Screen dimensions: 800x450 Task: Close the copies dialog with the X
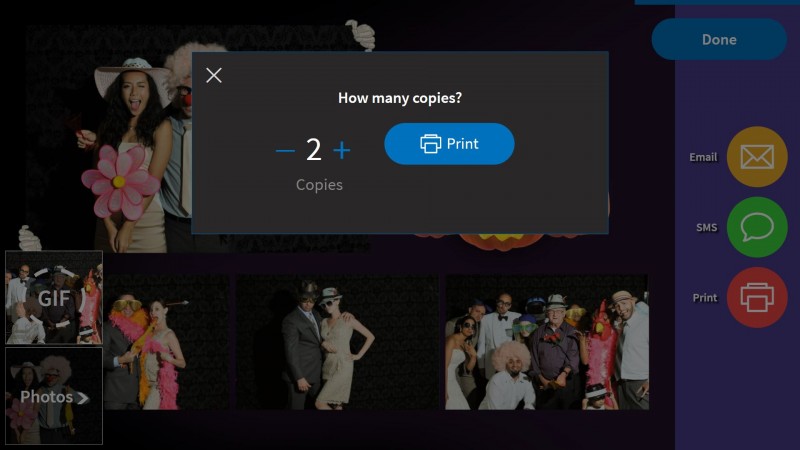click(214, 76)
